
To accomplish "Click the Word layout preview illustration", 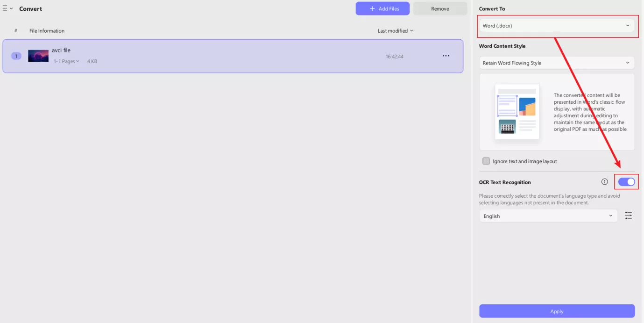I will coord(517,112).
